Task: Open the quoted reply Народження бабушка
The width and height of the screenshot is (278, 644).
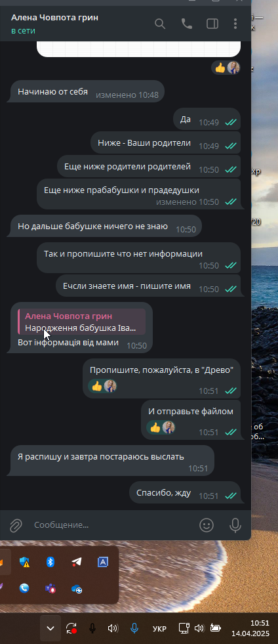Action: [x=81, y=322]
